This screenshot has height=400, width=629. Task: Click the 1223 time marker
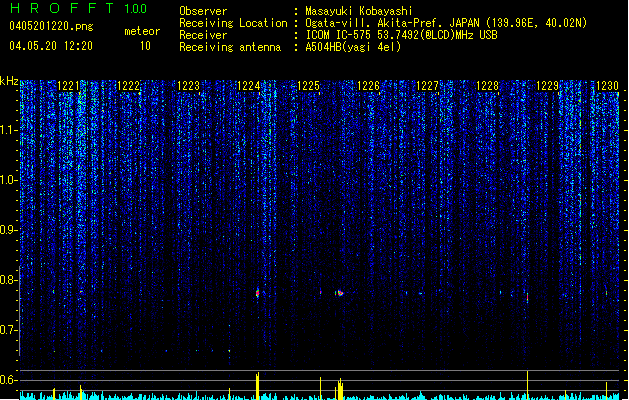click(x=189, y=86)
